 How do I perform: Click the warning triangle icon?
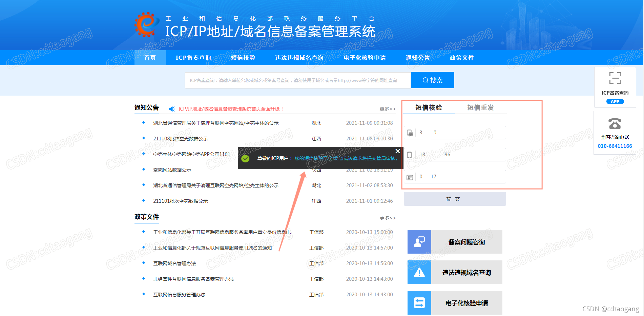(419, 272)
